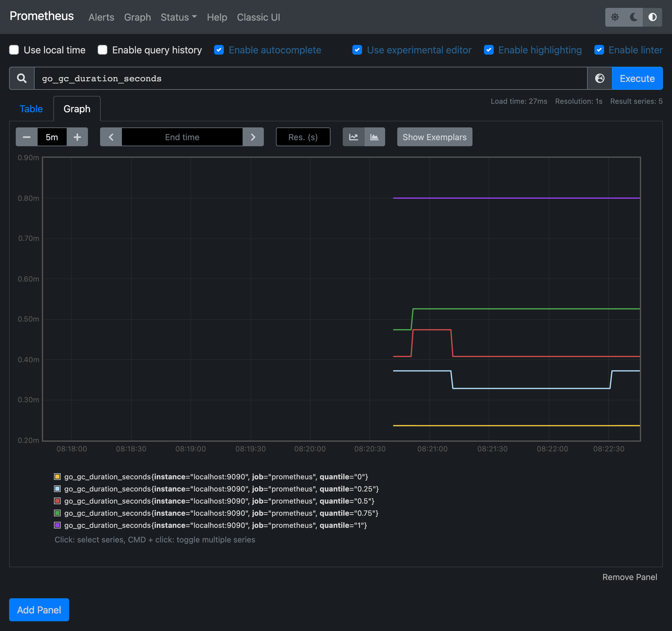Select the browser-preferred theme contrast icon
Image resolution: width=672 pixels, height=631 pixels.
click(652, 17)
